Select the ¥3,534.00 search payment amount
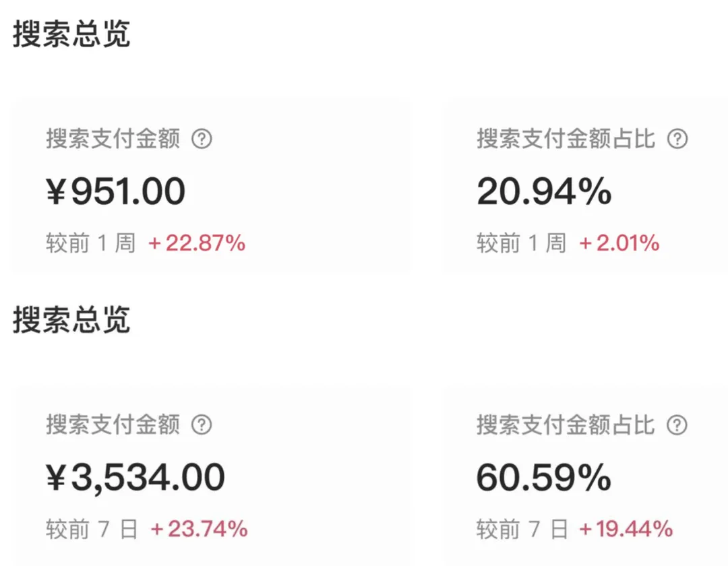 point(135,478)
